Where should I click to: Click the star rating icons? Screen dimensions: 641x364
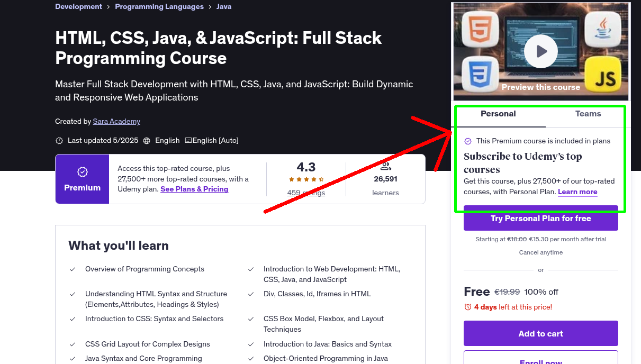click(x=306, y=179)
